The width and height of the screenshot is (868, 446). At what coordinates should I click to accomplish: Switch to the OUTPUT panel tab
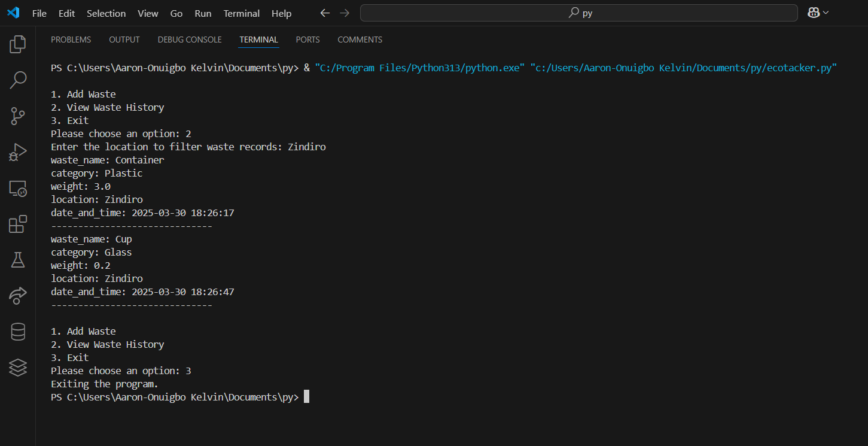(x=124, y=40)
